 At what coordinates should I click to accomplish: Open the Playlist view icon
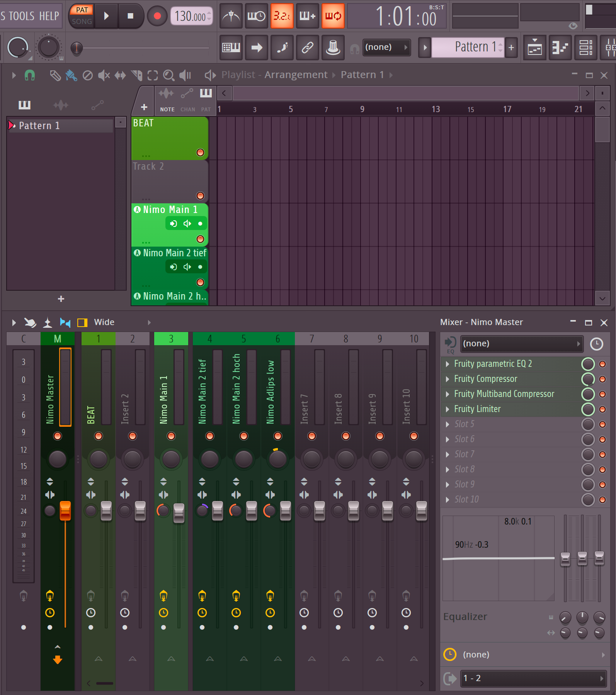point(535,48)
